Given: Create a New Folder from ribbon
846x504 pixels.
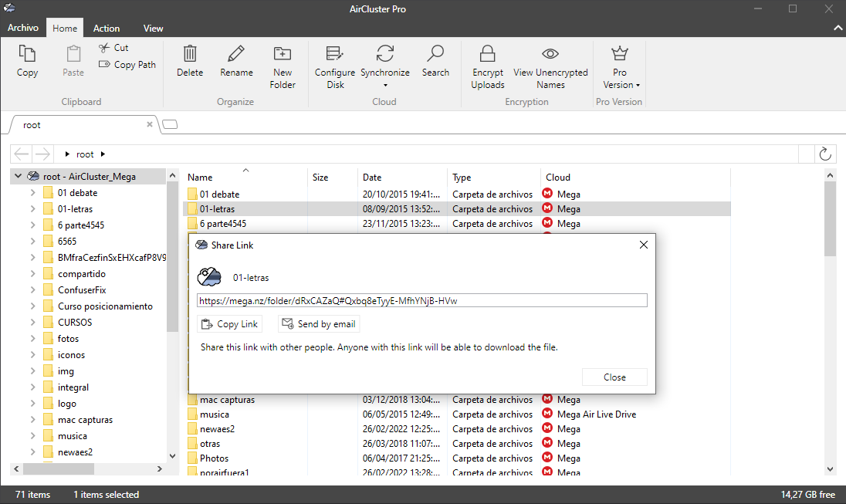Looking at the screenshot, I should point(283,54).
